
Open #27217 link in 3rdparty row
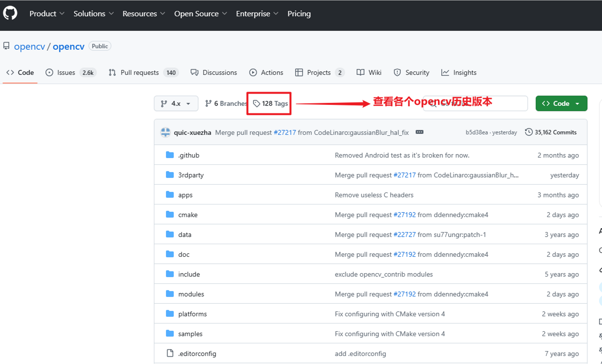click(405, 175)
